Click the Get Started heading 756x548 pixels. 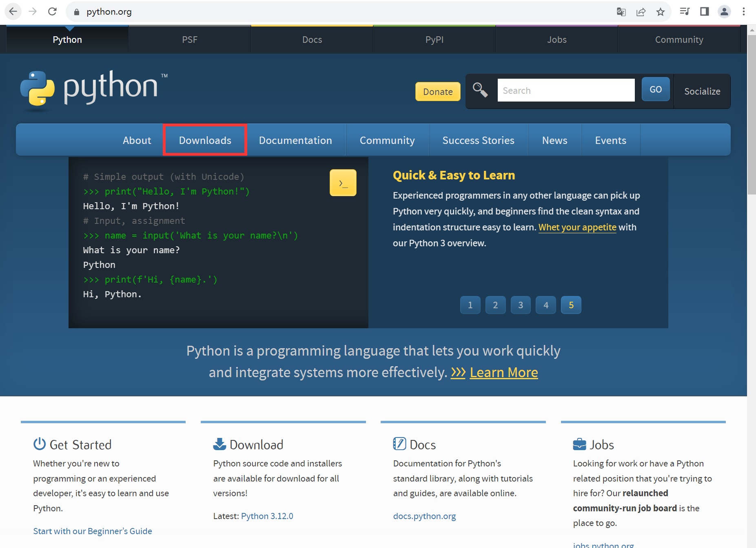pos(80,444)
